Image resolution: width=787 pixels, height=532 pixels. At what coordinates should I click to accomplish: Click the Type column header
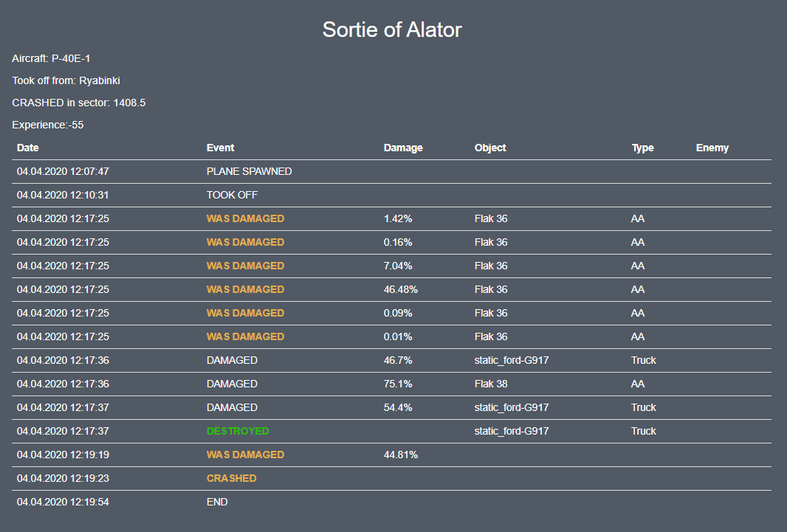pos(642,148)
